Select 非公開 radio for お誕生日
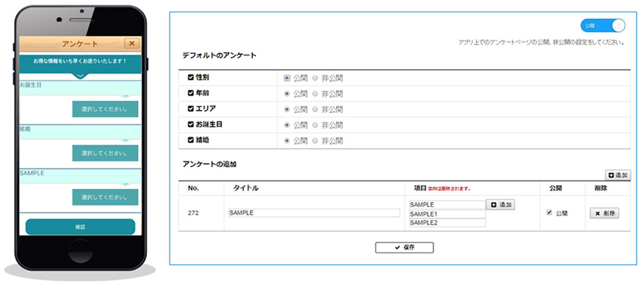 315,124
